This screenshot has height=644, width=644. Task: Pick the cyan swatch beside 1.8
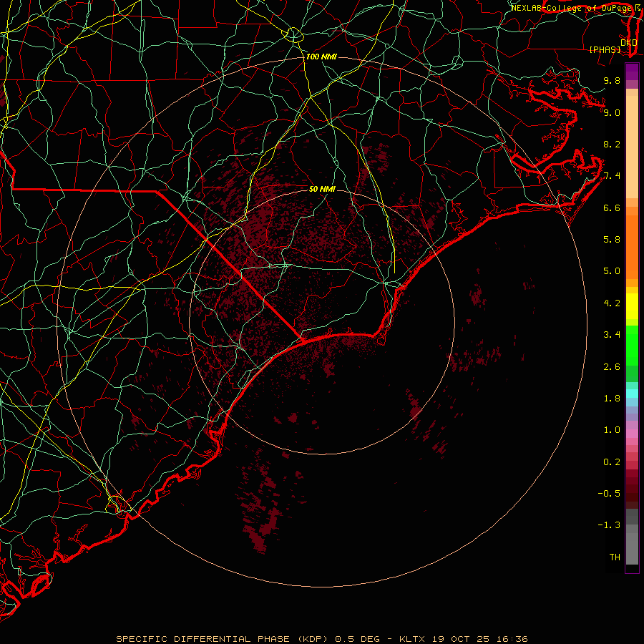click(x=632, y=394)
